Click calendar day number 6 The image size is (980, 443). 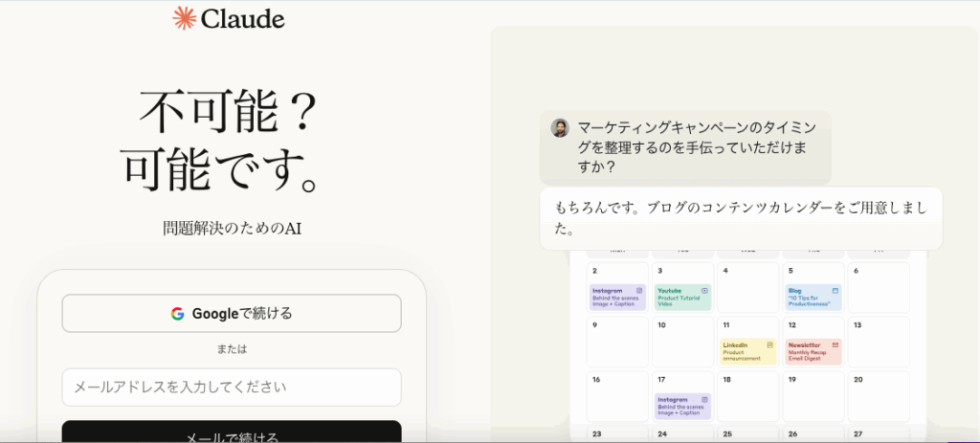(x=857, y=271)
